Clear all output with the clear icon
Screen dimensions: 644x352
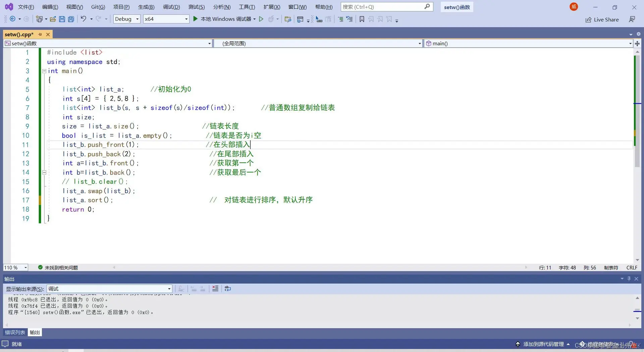point(215,289)
